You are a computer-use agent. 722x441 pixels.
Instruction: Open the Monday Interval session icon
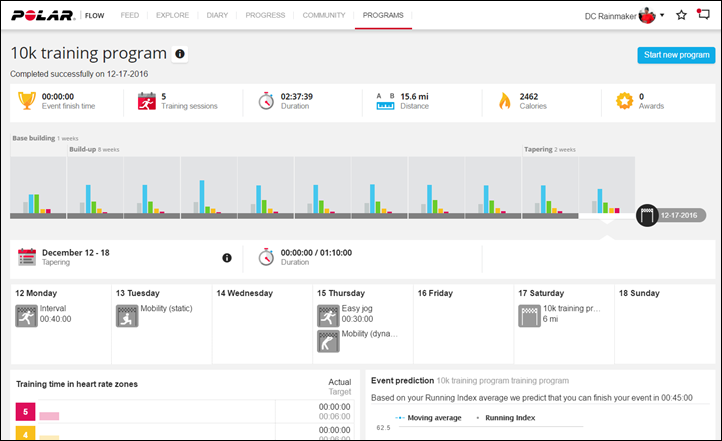(x=26, y=316)
